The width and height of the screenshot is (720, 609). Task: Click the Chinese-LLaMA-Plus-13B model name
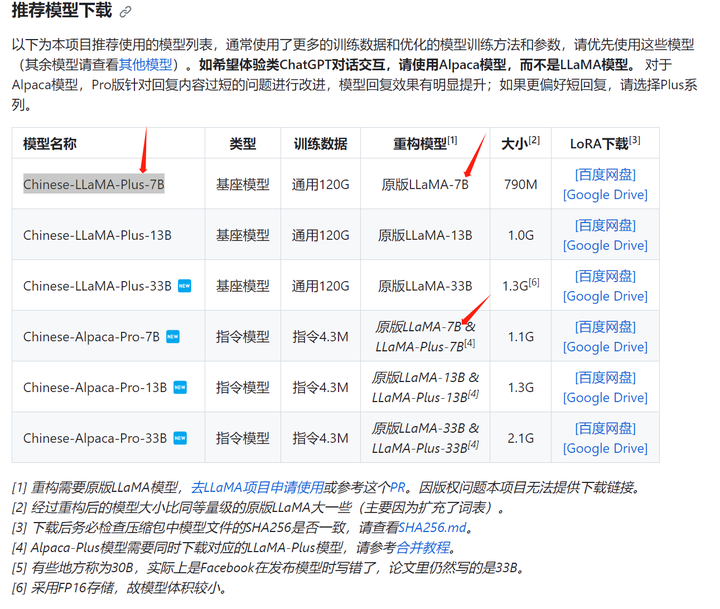[97, 235]
